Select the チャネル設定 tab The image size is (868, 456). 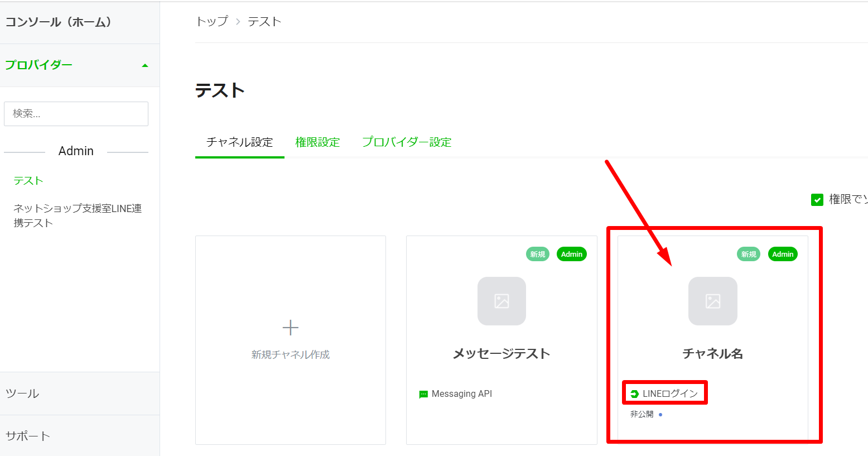240,142
